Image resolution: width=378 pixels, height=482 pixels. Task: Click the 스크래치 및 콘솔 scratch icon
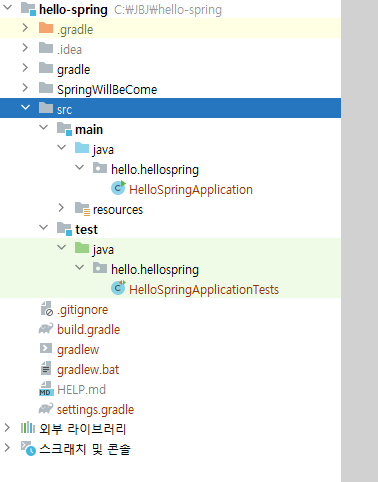[x=28, y=448]
